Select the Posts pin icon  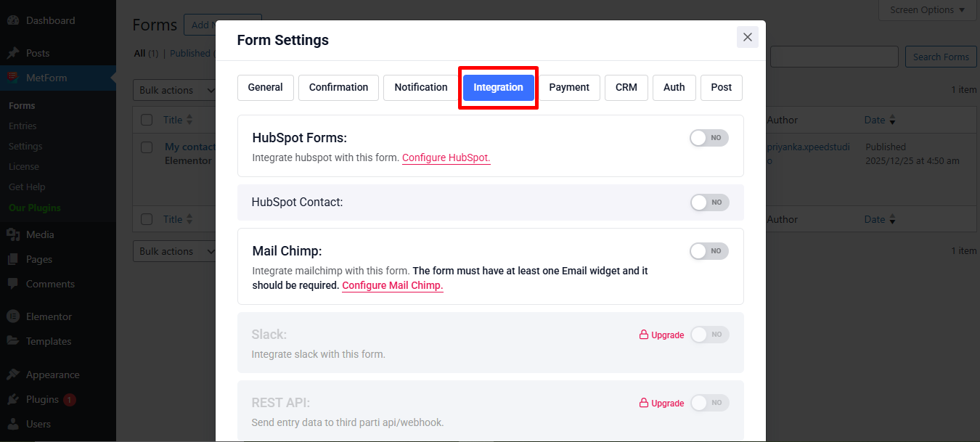(15, 52)
